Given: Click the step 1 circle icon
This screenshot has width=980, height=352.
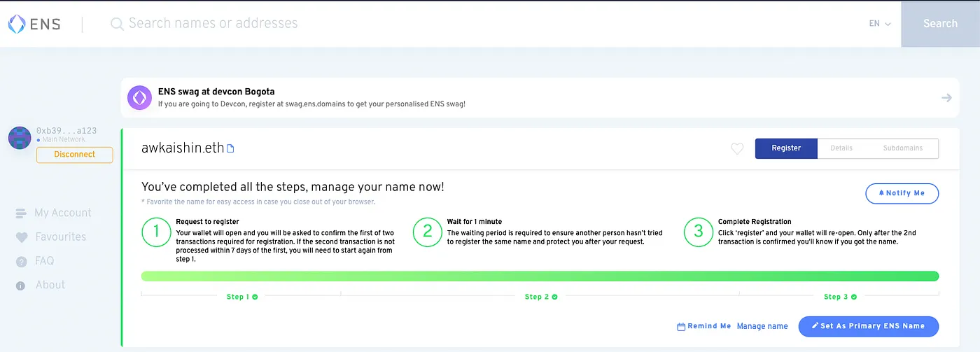Looking at the screenshot, I should point(155,232).
